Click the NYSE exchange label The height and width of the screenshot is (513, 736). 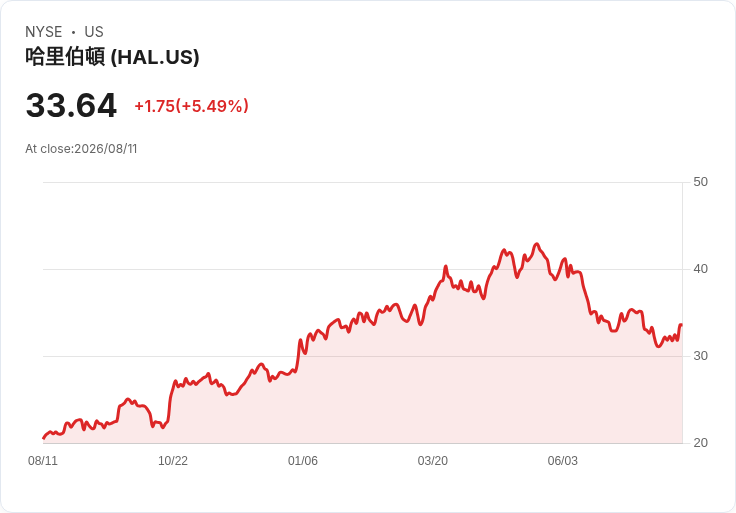coord(44,32)
